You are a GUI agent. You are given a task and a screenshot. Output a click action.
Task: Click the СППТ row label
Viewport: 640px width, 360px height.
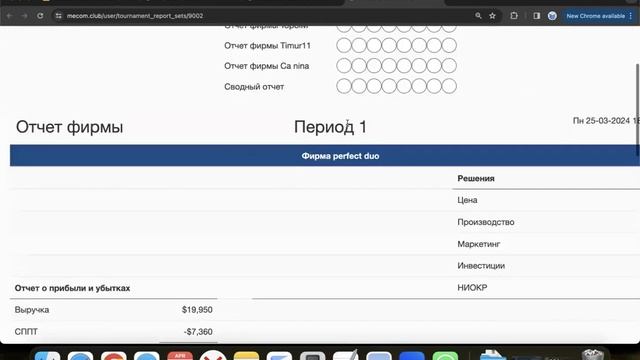point(26,332)
